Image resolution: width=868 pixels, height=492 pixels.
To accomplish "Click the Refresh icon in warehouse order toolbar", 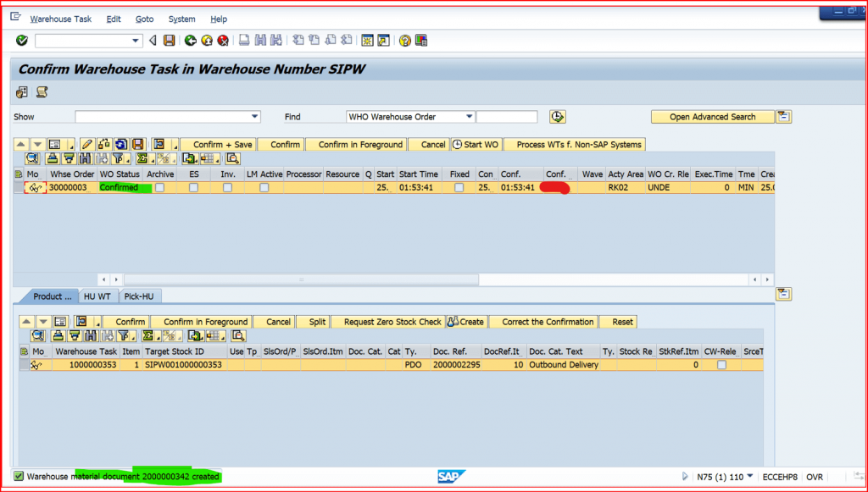I will (x=121, y=144).
